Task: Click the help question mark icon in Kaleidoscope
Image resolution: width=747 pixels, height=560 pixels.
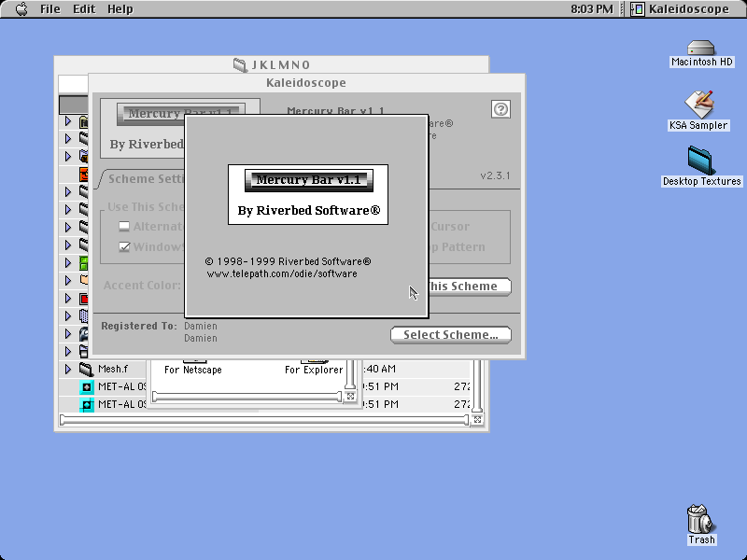Action: (500, 109)
